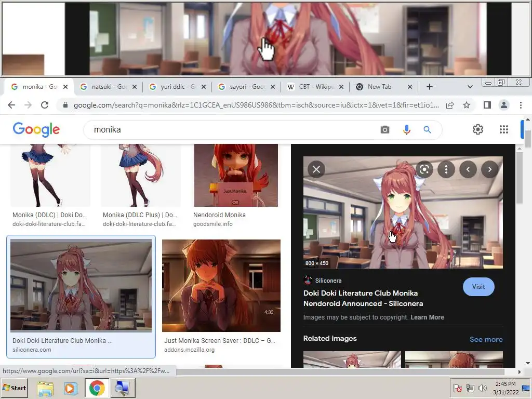Go to next image in preview
This screenshot has height=399, width=532.
tap(489, 169)
